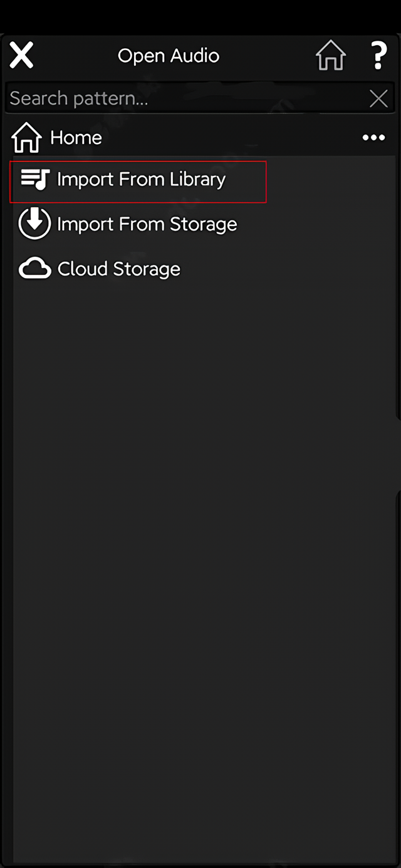Focus the Search pattern input field
The width and height of the screenshot is (401, 868).
(182, 98)
